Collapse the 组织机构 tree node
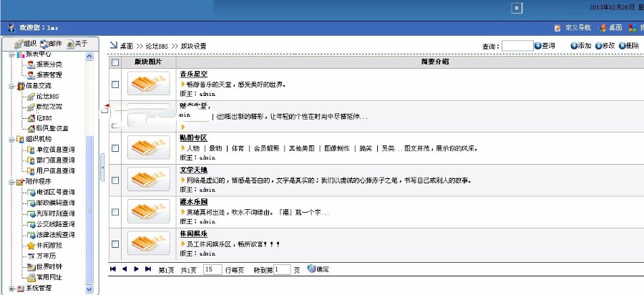 11,140
